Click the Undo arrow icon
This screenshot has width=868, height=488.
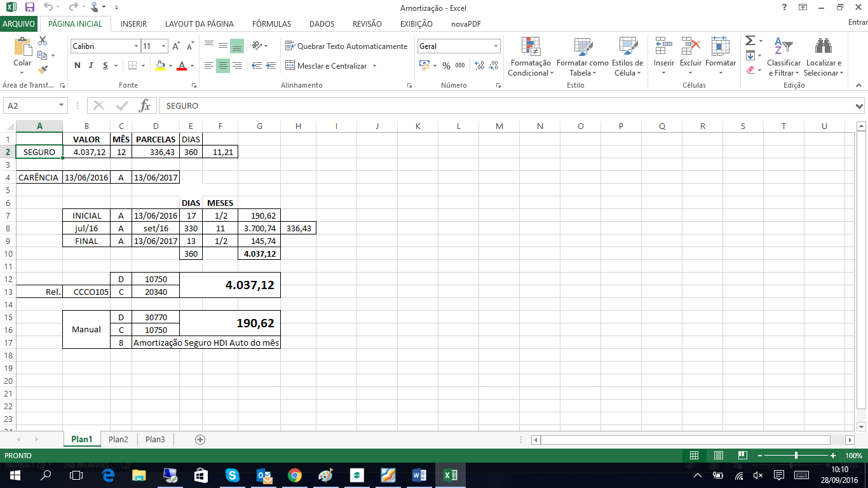48,8
